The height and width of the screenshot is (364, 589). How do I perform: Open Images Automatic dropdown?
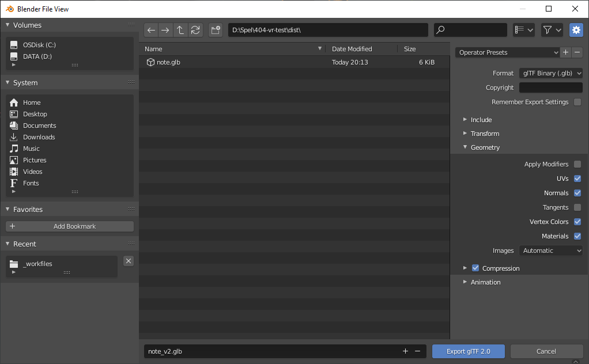pyautogui.click(x=551, y=251)
